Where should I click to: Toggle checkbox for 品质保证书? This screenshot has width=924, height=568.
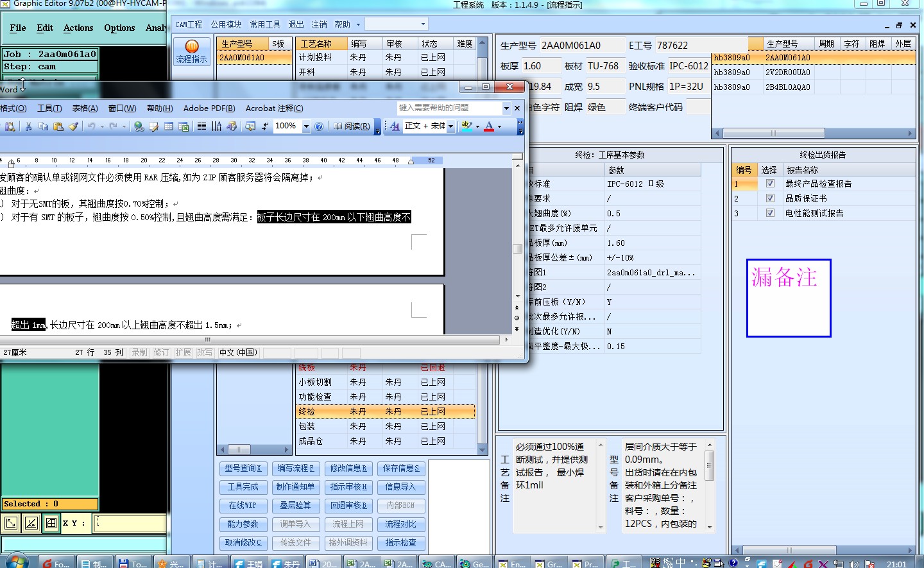(770, 198)
